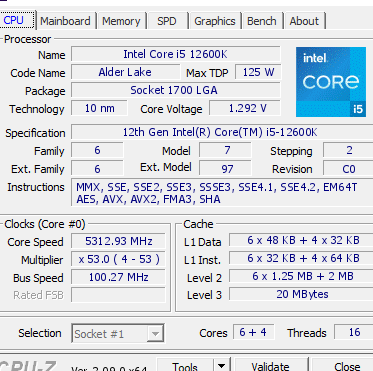
Task: Click the 10 nm technology value
Action: pos(99,108)
